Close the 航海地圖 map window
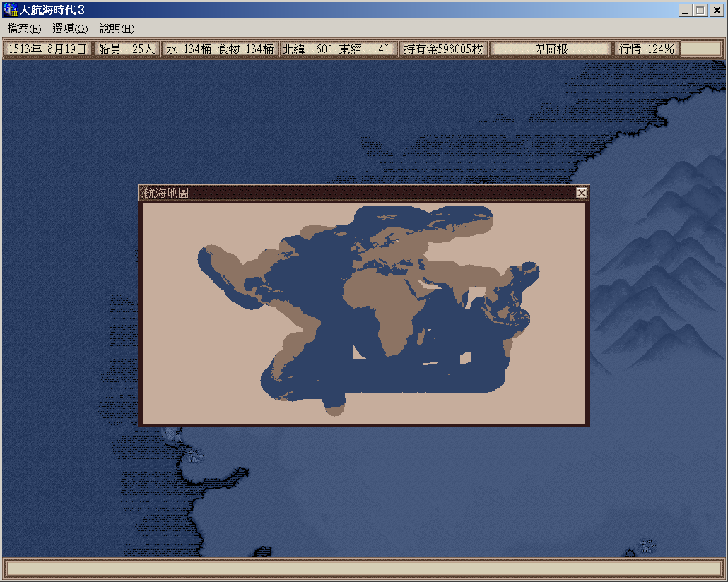The image size is (728, 582). 581,193
